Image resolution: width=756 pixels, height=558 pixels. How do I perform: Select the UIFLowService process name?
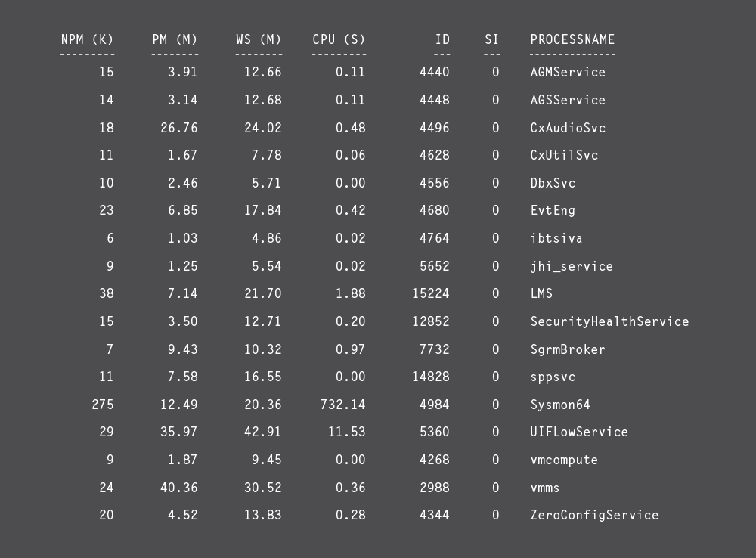tap(579, 432)
